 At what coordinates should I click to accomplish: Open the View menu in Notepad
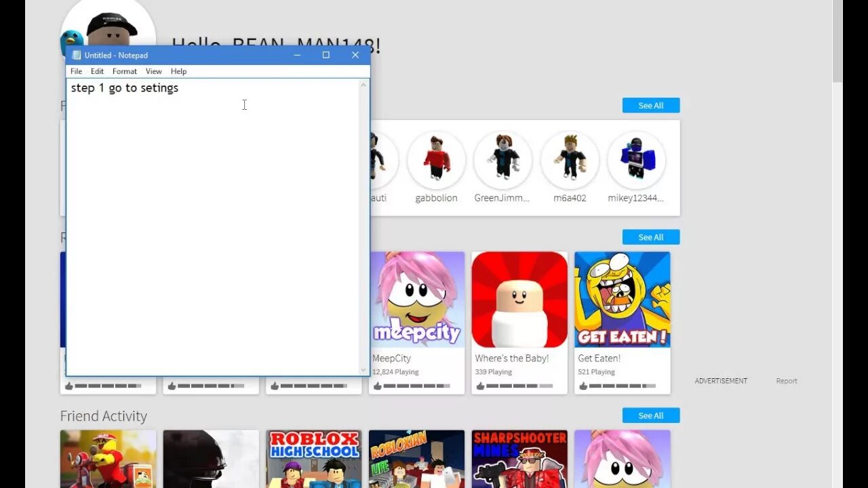point(154,71)
